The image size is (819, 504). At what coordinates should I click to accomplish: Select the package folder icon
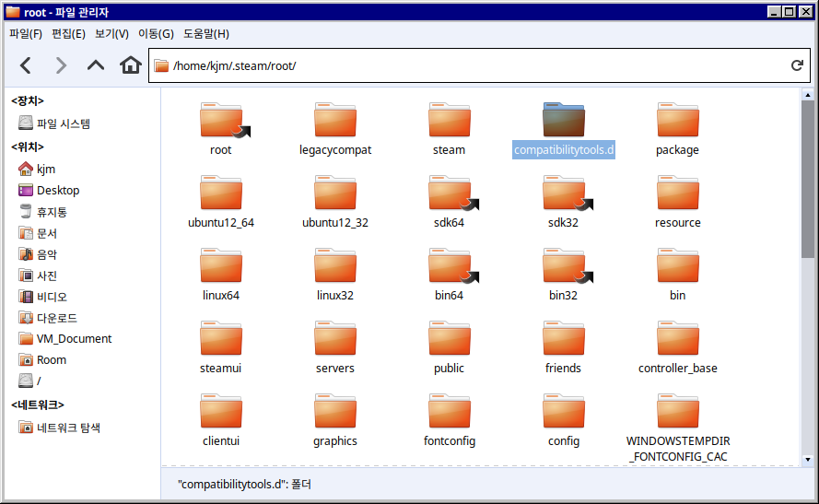(x=677, y=120)
